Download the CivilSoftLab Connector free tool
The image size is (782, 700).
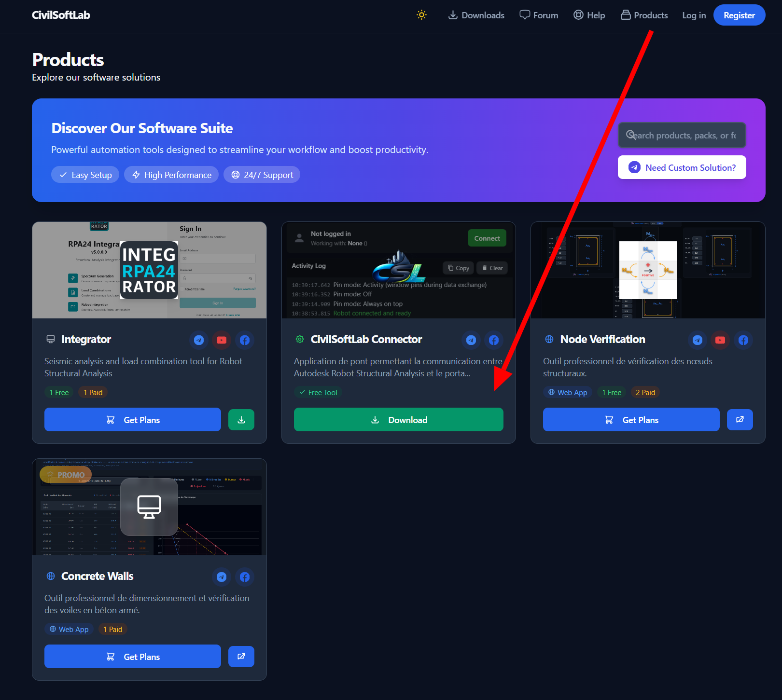pyautogui.click(x=398, y=419)
